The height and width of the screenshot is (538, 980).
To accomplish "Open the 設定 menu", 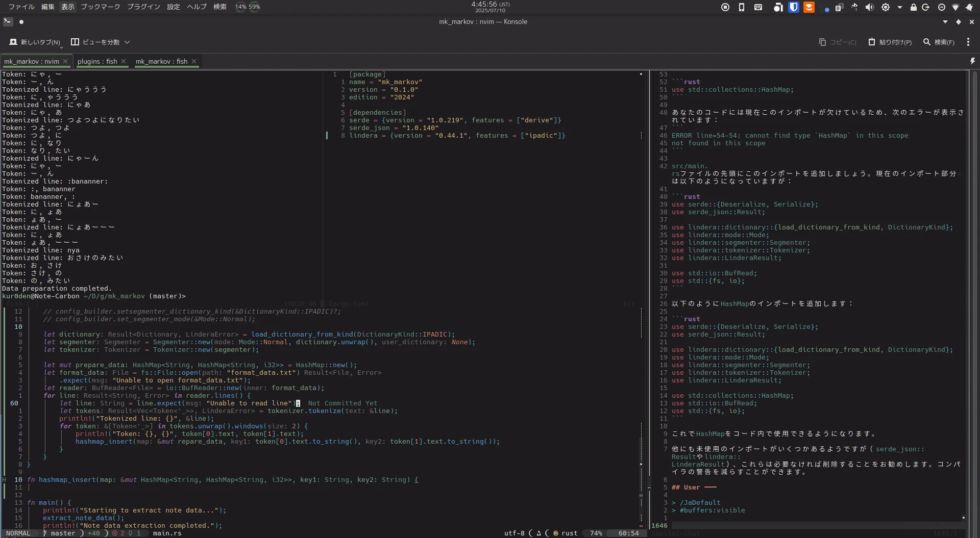I will tap(174, 7).
